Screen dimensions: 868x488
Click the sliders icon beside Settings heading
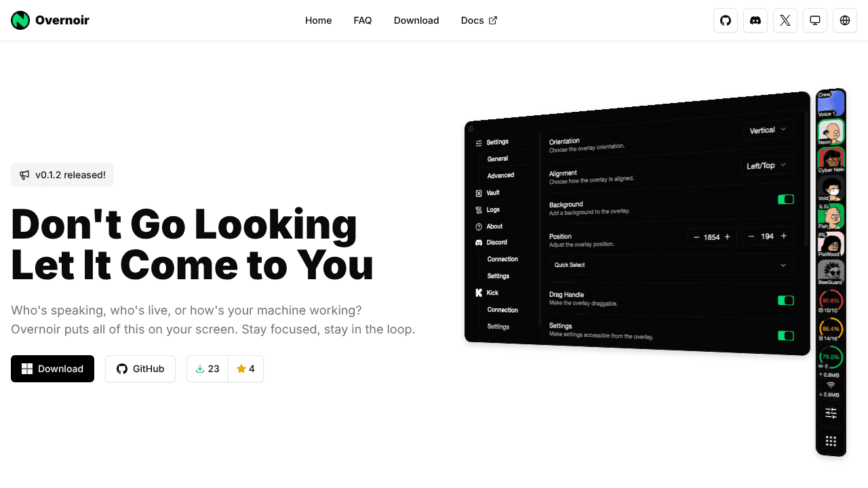point(479,143)
